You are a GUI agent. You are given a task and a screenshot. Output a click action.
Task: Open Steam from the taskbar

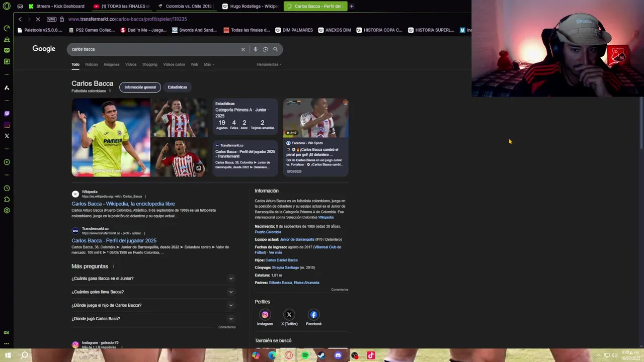(x=321, y=355)
